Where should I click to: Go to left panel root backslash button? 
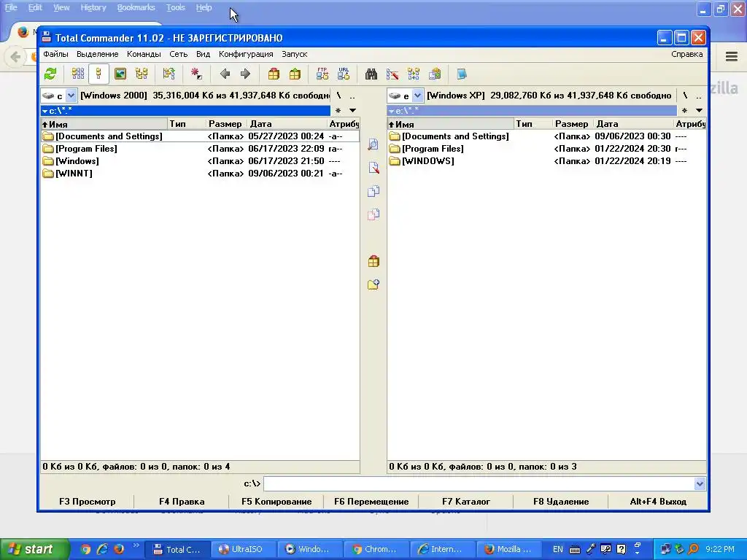338,96
